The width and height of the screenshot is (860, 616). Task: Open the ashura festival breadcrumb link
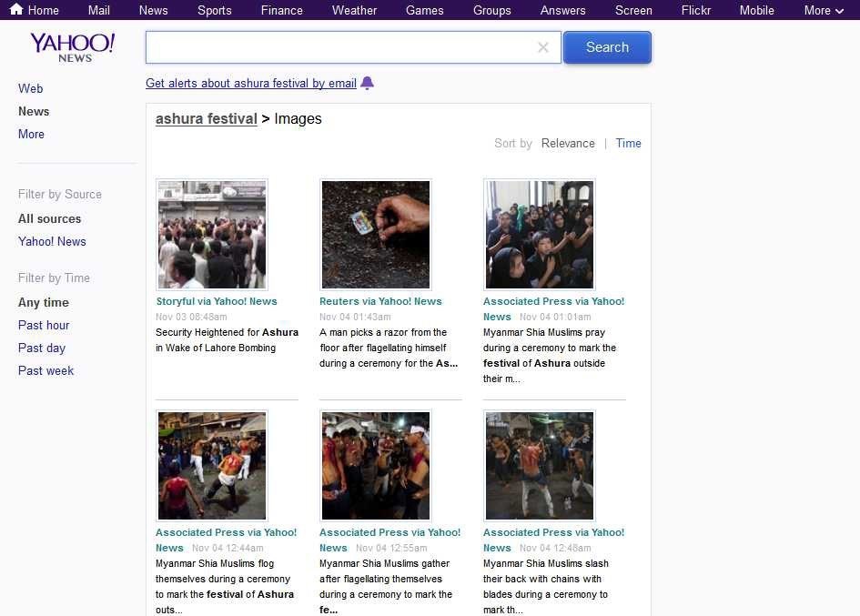[207, 118]
